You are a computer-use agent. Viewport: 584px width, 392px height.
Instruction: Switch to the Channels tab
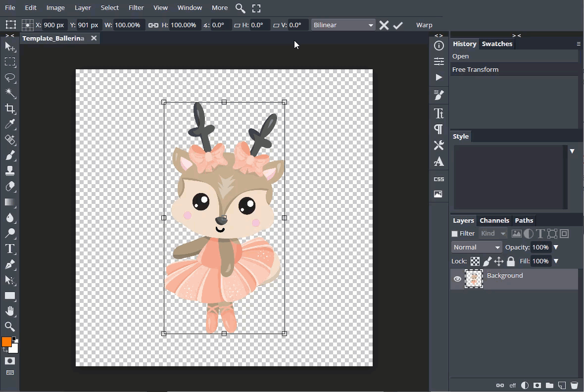(x=494, y=221)
